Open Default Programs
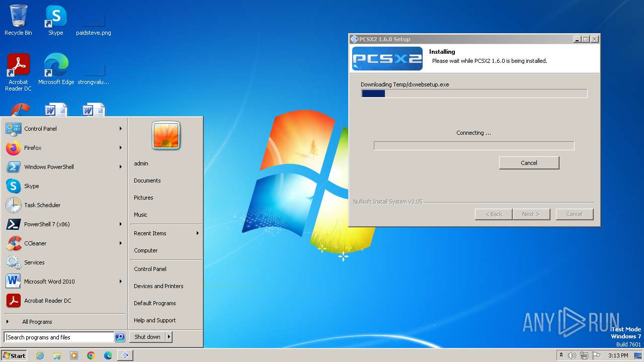644x362 pixels. click(166, 303)
